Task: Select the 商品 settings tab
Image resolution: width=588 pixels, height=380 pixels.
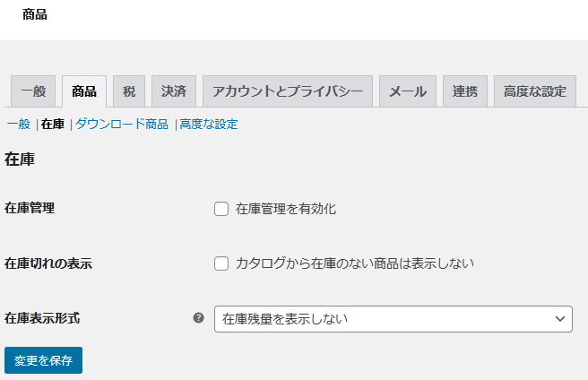Action: pyautogui.click(x=84, y=91)
